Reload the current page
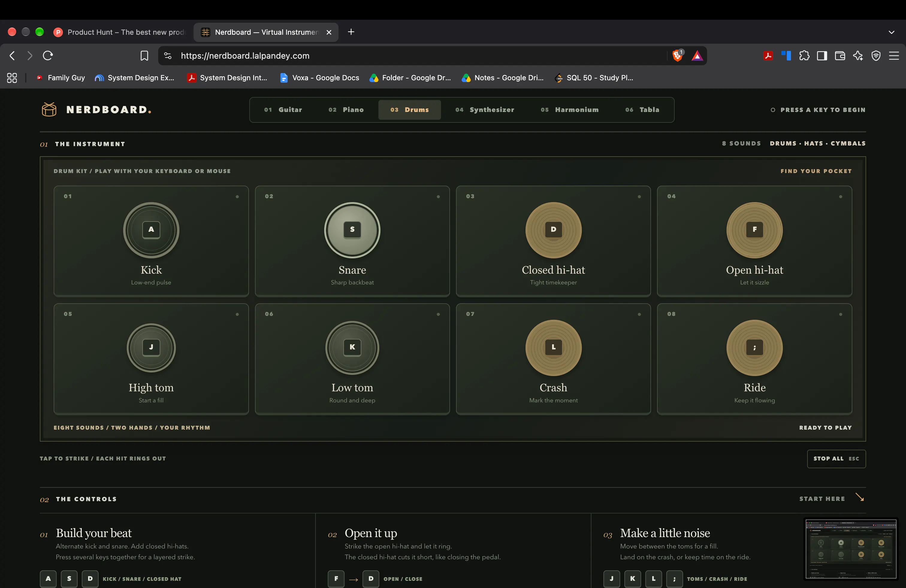906x588 pixels. click(48, 55)
